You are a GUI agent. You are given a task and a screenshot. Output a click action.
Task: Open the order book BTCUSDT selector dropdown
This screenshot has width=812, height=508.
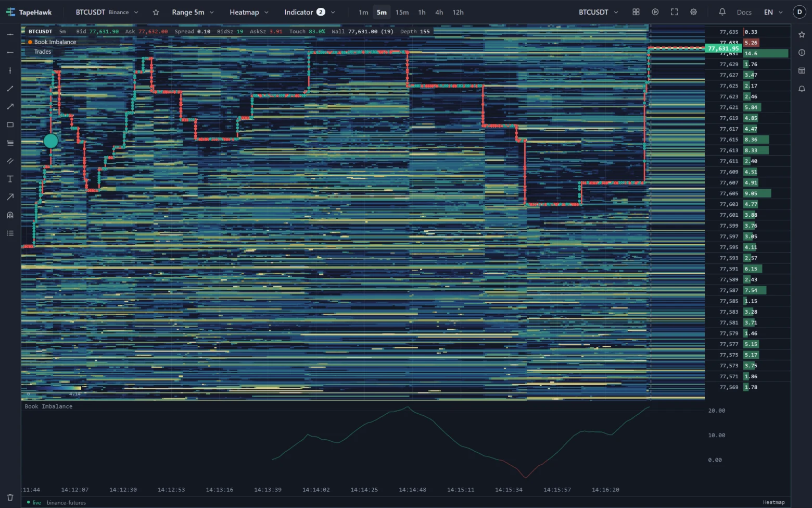tap(599, 12)
